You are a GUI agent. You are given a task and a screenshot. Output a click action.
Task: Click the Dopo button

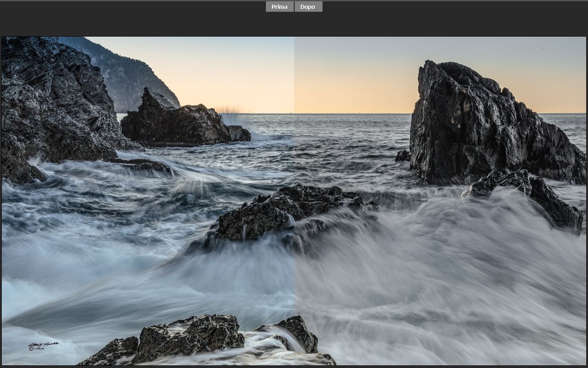pyautogui.click(x=308, y=7)
